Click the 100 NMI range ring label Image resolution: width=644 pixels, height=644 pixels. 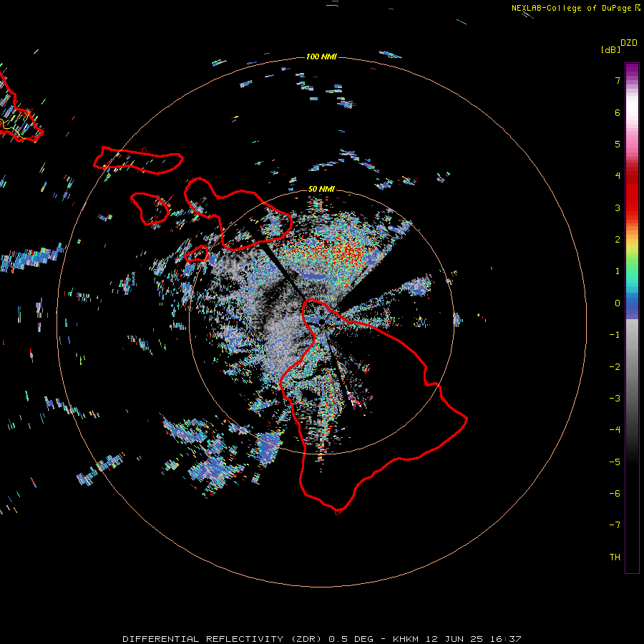coord(321,57)
